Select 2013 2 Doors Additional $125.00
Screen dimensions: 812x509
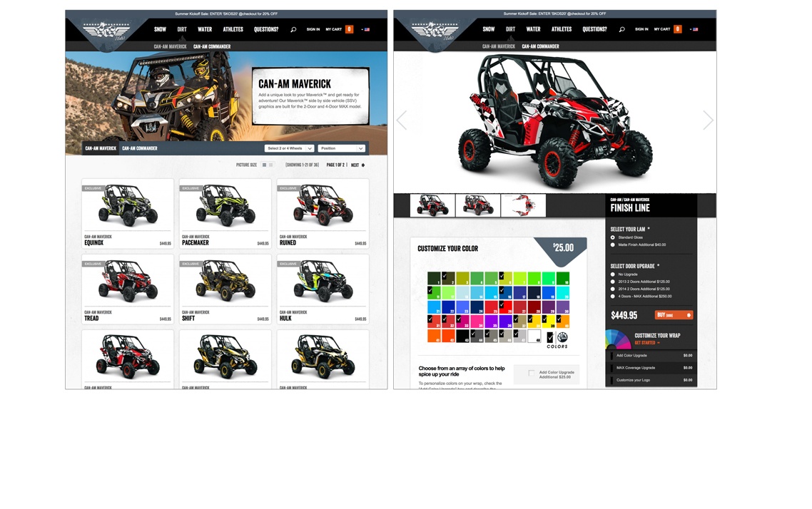[613, 282]
